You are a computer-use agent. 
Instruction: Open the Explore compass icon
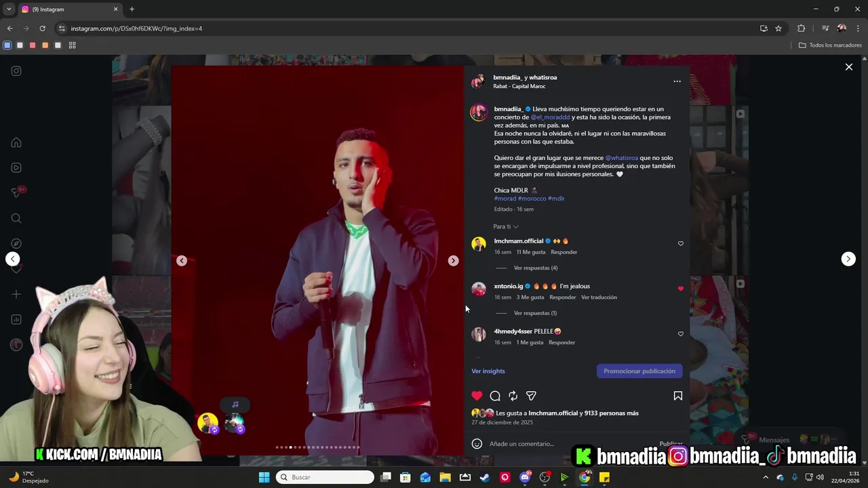coord(16,243)
